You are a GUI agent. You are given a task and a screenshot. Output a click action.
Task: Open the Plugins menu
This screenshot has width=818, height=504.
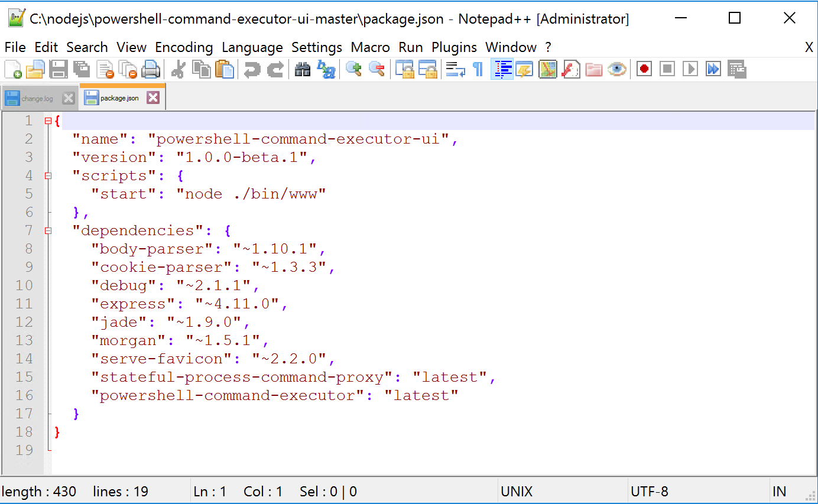click(454, 47)
